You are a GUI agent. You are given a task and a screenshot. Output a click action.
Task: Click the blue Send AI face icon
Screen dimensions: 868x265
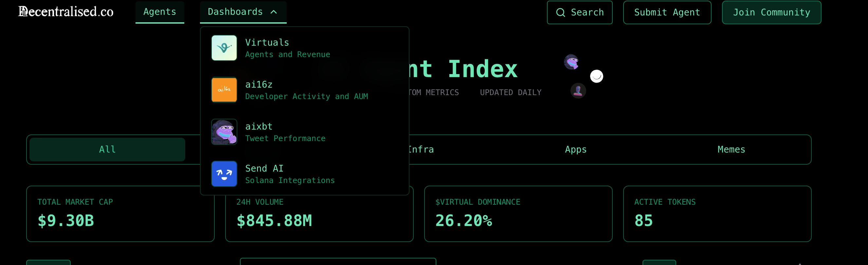[224, 174]
